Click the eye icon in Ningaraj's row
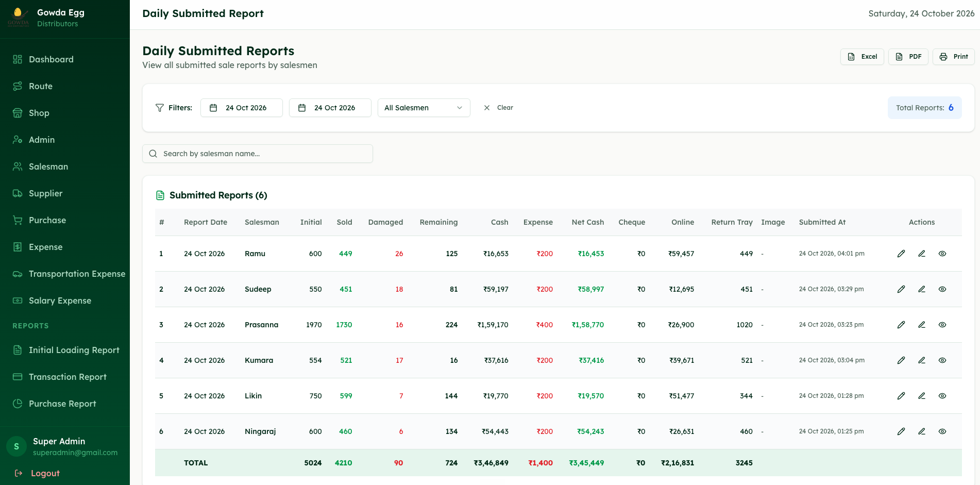This screenshot has height=485, width=980. [942, 431]
